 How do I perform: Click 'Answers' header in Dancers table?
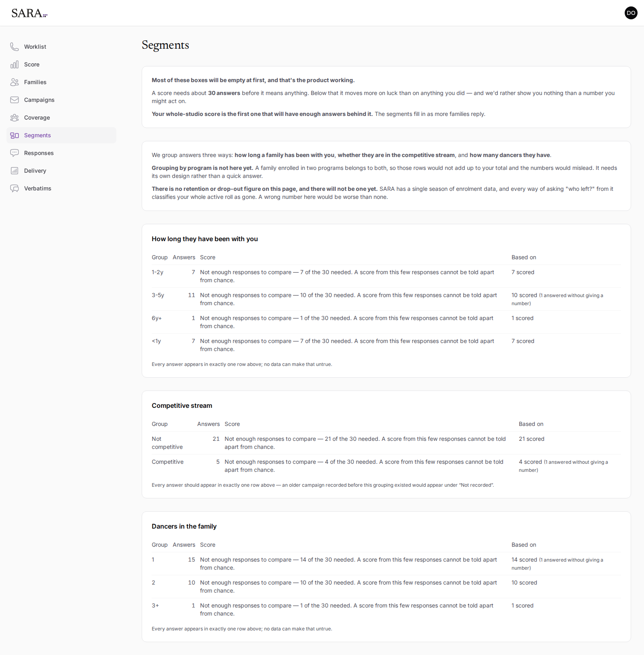click(184, 545)
